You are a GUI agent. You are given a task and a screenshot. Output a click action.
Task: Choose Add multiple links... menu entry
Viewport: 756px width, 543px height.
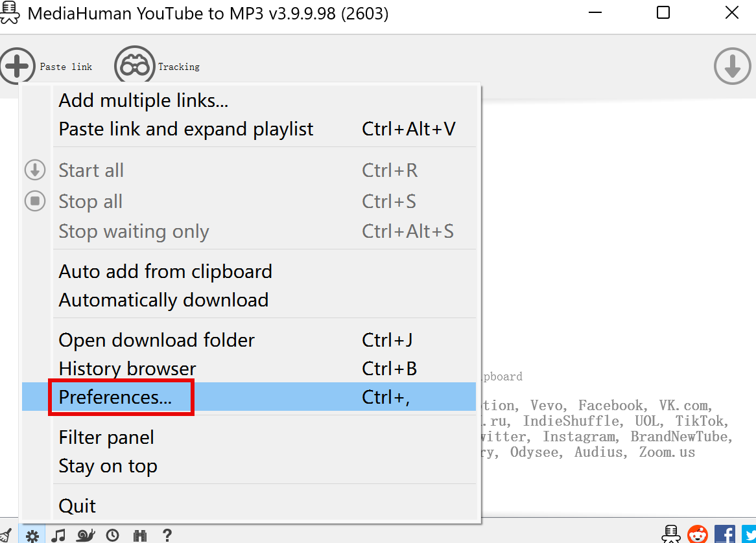point(143,100)
